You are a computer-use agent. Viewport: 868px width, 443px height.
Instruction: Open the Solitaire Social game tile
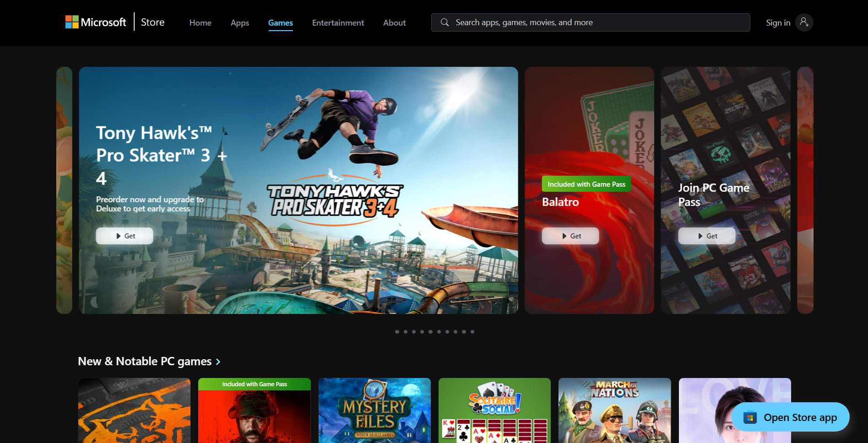pos(494,411)
